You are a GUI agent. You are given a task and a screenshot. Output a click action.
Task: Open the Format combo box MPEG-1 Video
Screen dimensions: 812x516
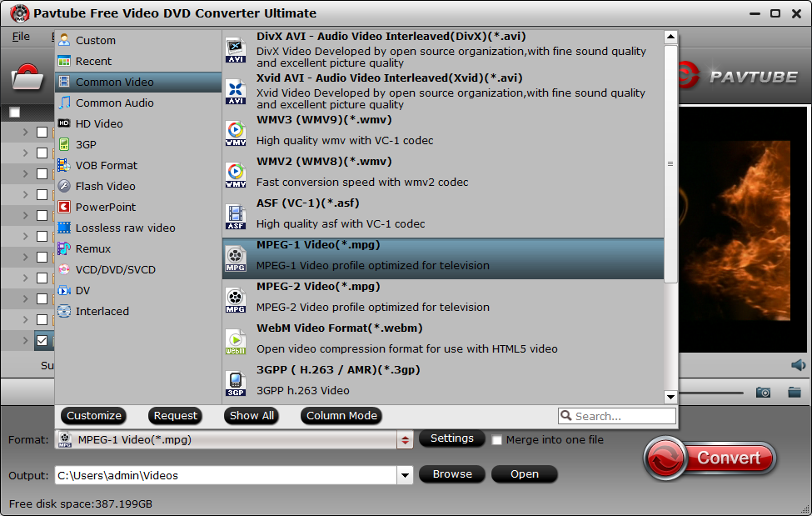pos(234,440)
